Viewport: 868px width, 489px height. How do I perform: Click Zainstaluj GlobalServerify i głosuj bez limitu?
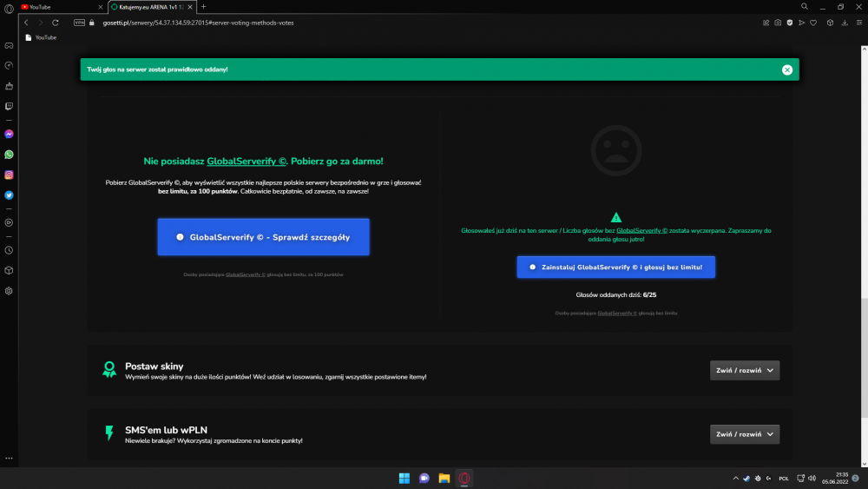tap(615, 267)
